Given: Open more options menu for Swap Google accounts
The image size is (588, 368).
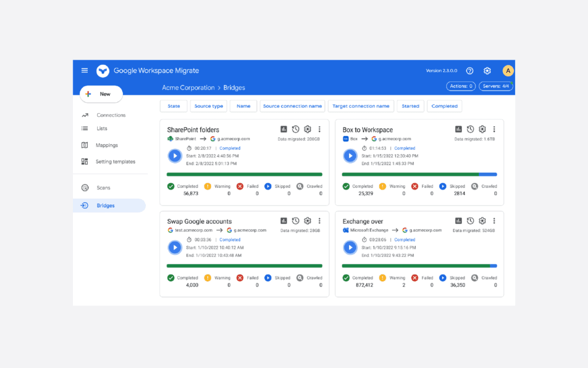Looking at the screenshot, I should pos(319,220).
